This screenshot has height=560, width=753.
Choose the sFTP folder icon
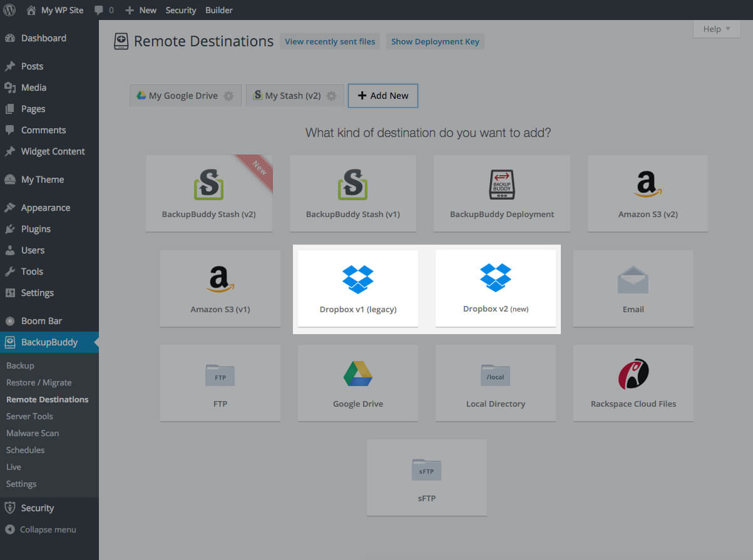tap(427, 469)
